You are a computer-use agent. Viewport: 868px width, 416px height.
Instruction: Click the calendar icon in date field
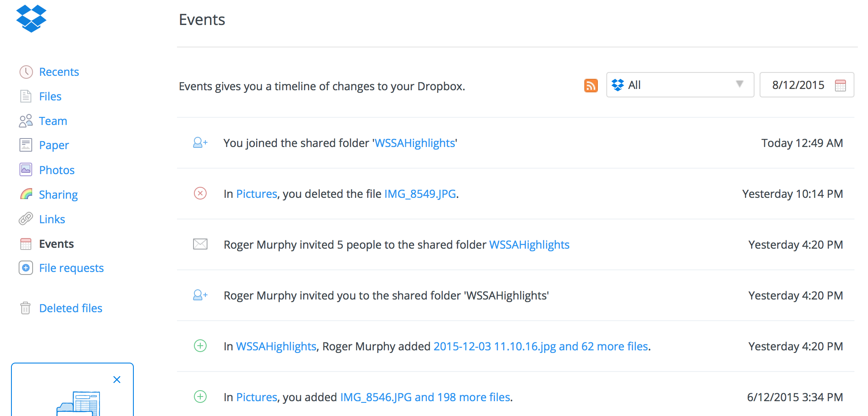[840, 86]
